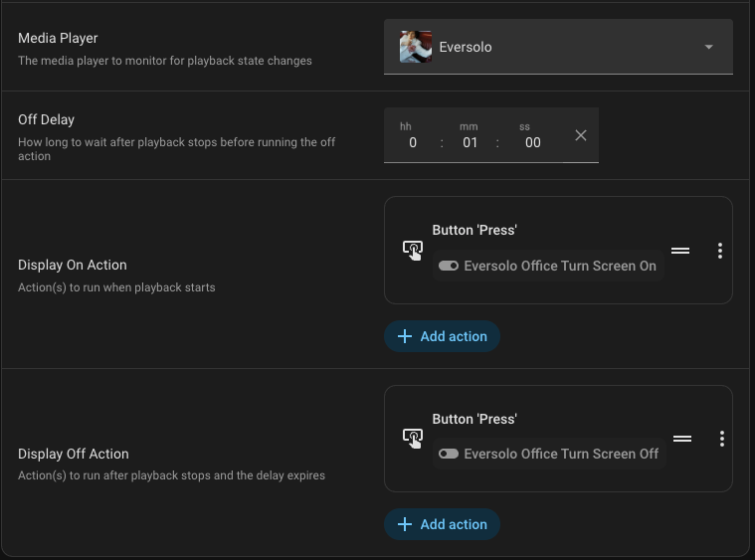Select the Eversolo media player field
This screenshot has height=560, width=755.
tap(557, 47)
